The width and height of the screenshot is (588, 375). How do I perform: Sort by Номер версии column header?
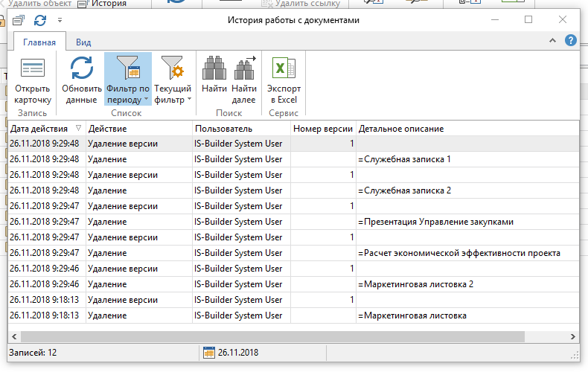(323, 129)
